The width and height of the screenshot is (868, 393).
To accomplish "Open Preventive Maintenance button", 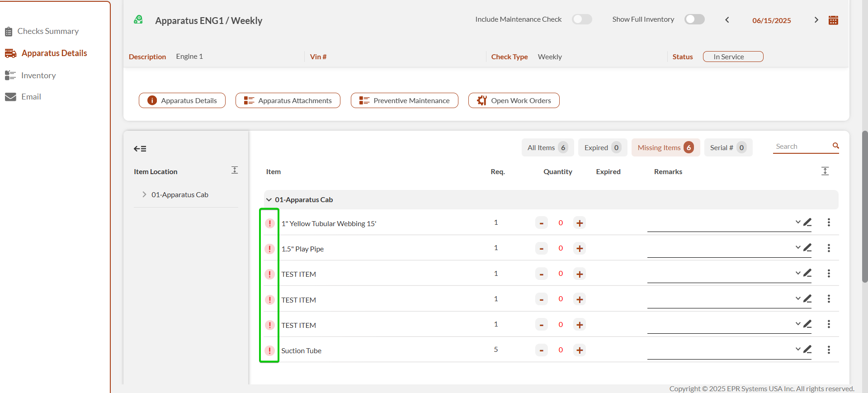I will tap(404, 100).
